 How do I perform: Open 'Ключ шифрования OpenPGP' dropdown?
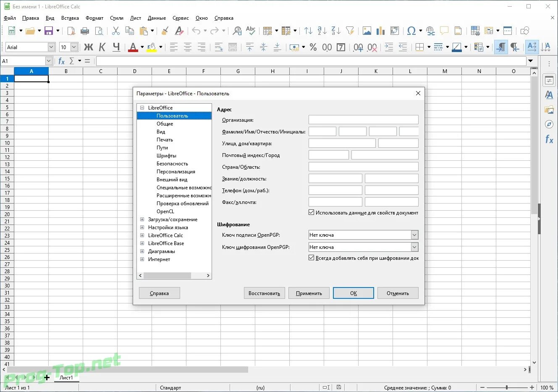[414, 247]
